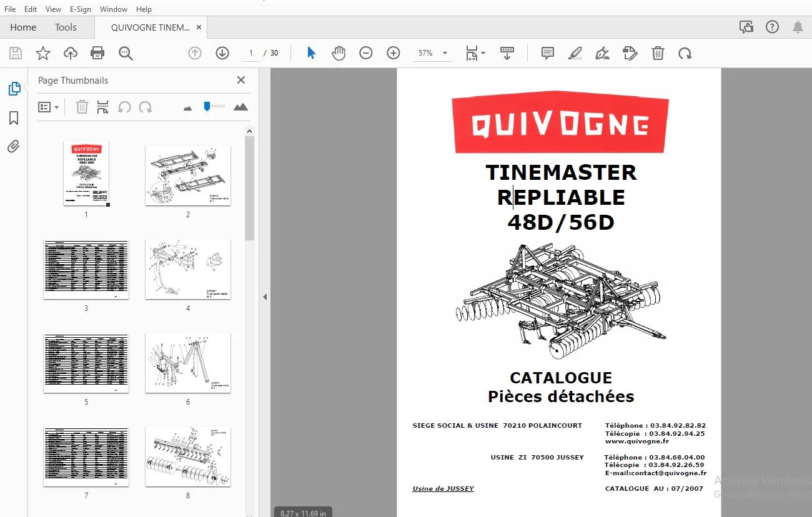Enlarge thumbnails with large mountain icon
Screen dimensions: 812x517
pyautogui.click(x=240, y=107)
